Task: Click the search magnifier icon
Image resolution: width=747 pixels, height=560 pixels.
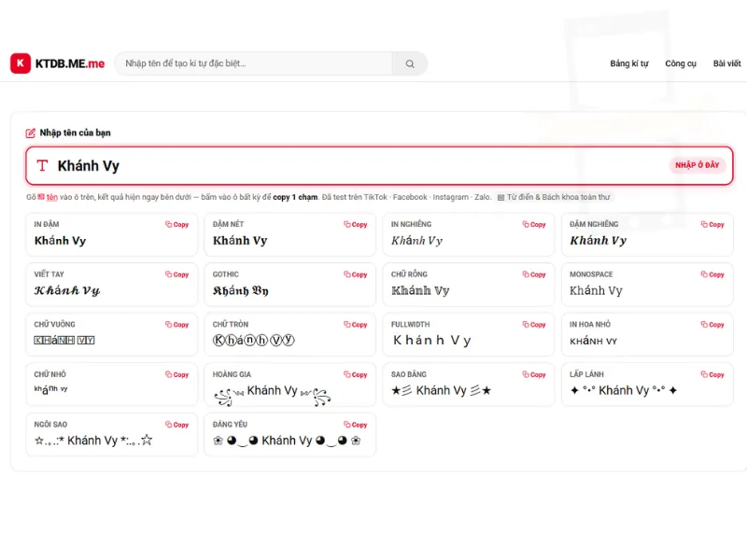Action: [x=410, y=63]
